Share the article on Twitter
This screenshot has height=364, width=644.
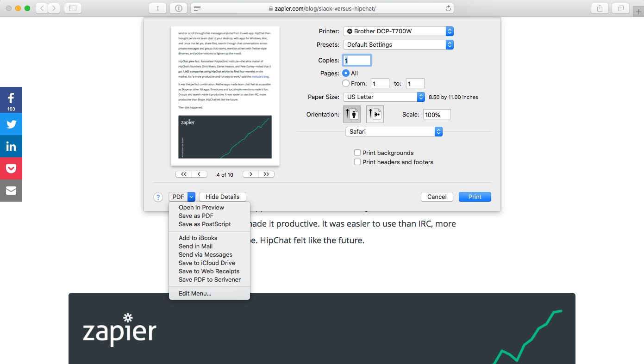point(11,124)
